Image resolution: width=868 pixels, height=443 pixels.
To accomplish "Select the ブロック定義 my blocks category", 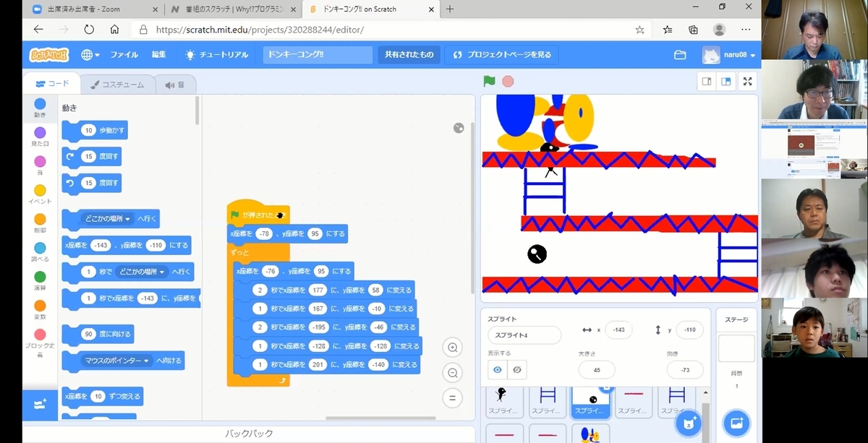I will click(40, 343).
